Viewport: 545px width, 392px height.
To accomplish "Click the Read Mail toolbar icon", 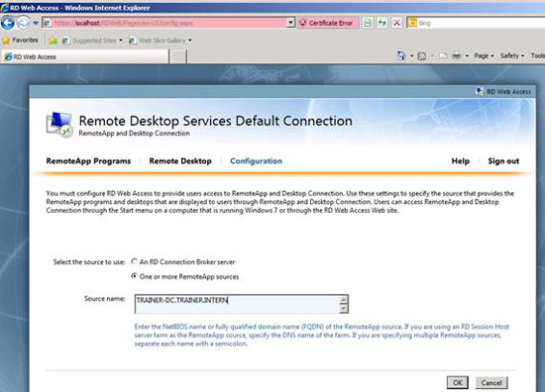I will [x=443, y=55].
